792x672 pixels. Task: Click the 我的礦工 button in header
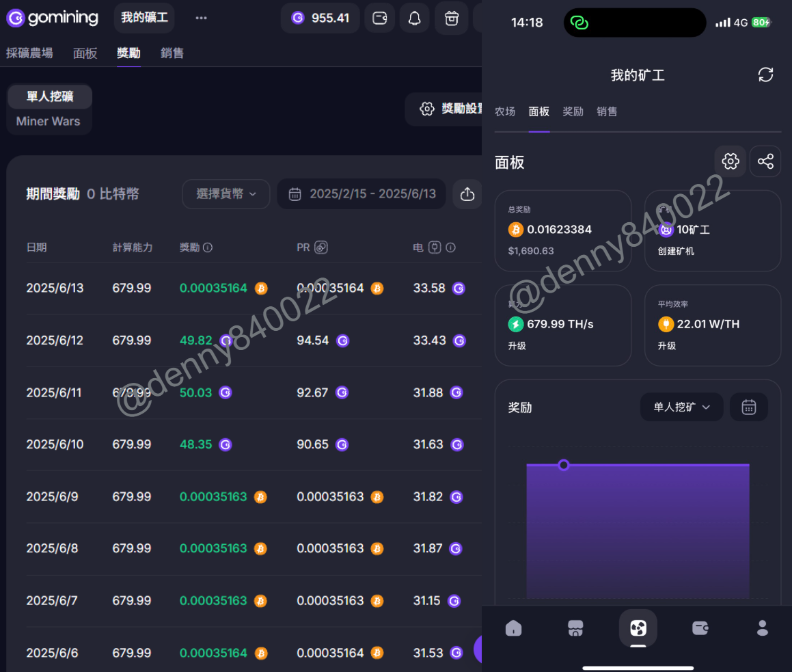tap(144, 18)
